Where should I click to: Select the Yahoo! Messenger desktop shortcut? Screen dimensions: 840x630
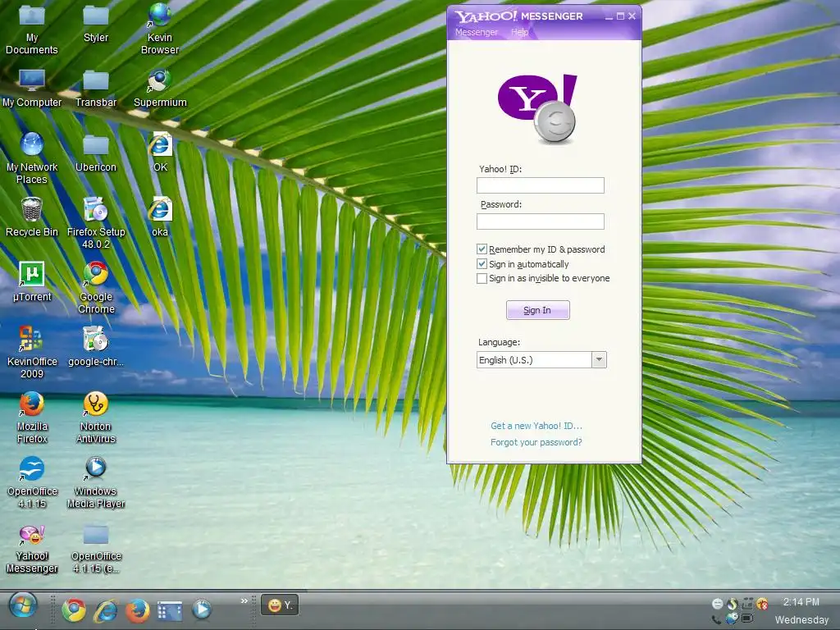click(x=32, y=547)
